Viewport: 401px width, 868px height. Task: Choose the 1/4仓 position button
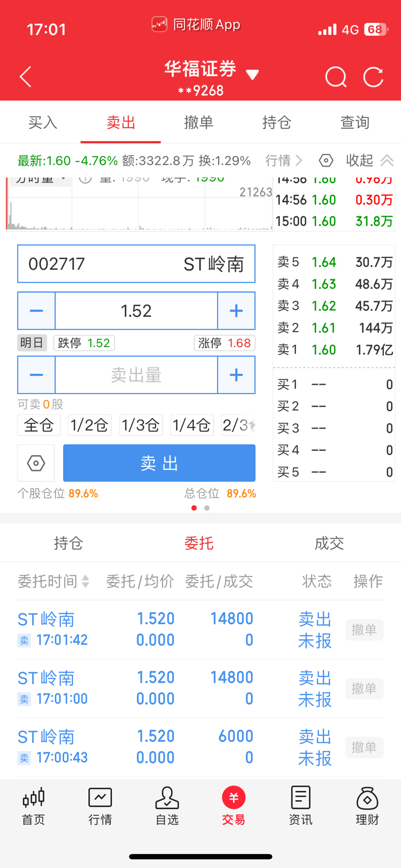(192, 425)
